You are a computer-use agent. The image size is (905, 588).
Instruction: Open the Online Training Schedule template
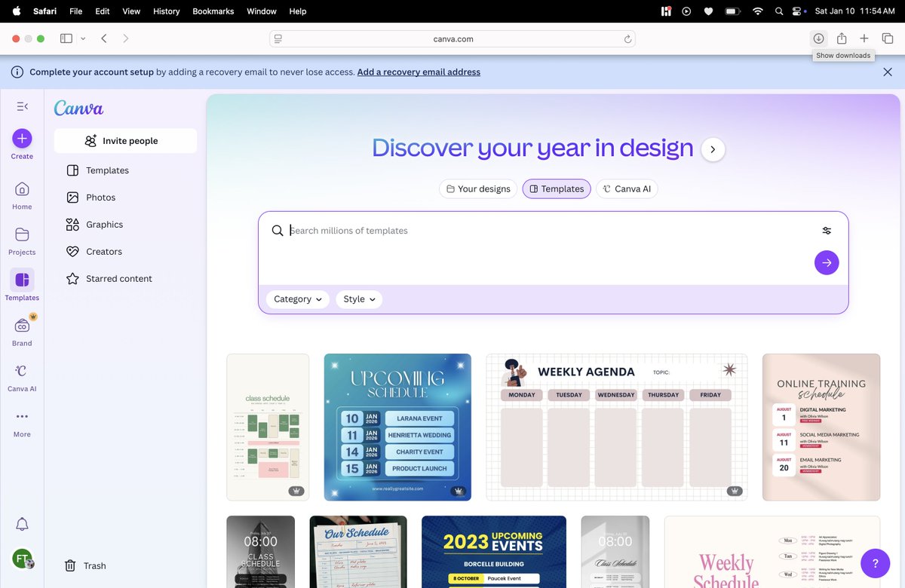[821, 427]
